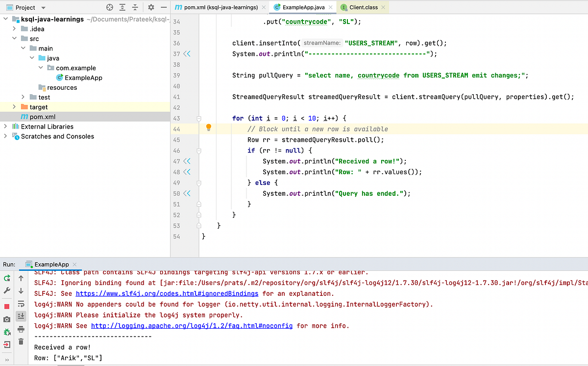Viewport: 588px width, 366px height.
Task: Take a thread dump with the camera icon
Action: (x=7, y=318)
